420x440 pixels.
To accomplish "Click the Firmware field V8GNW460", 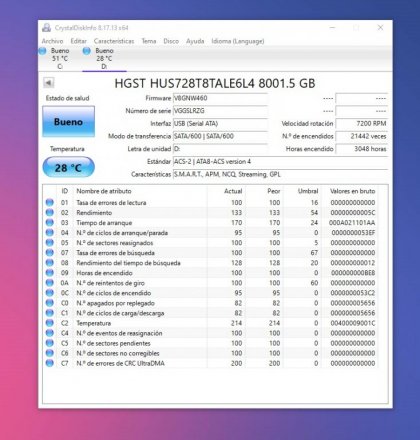I will pos(220,98).
